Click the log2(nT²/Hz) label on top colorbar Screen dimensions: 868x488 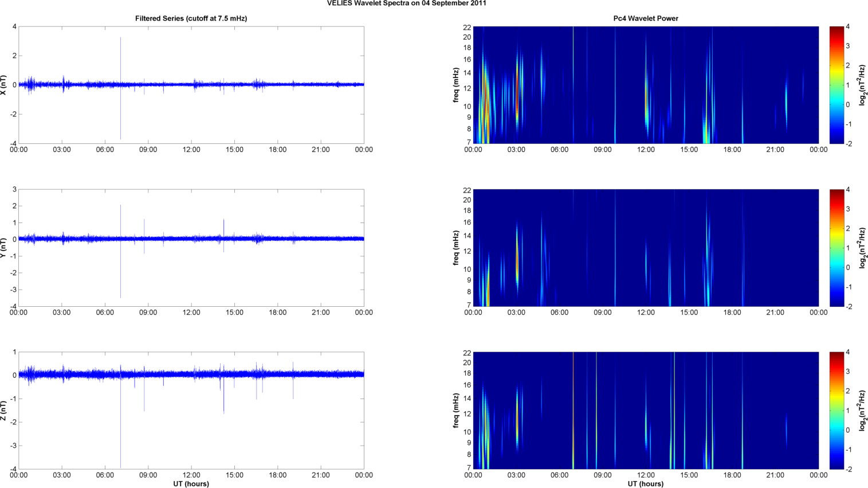pyautogui.click(x=862, y=85)
